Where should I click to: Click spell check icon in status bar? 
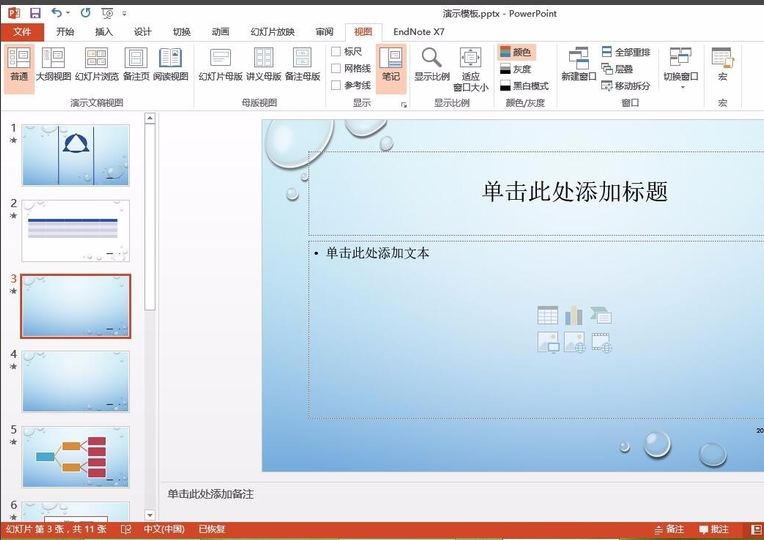tap(126, 529)
